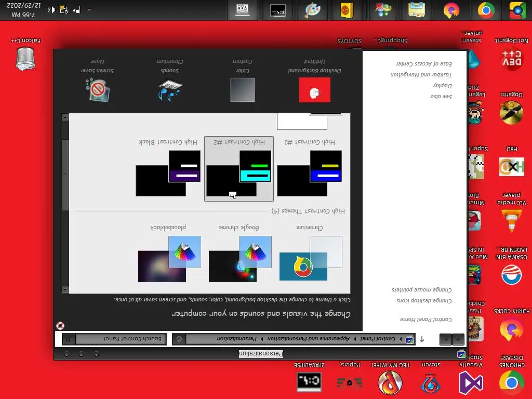Switch to Command Prompt on the taskbar
This screenshot has width=532, height=399.
[x=278, y=10]
